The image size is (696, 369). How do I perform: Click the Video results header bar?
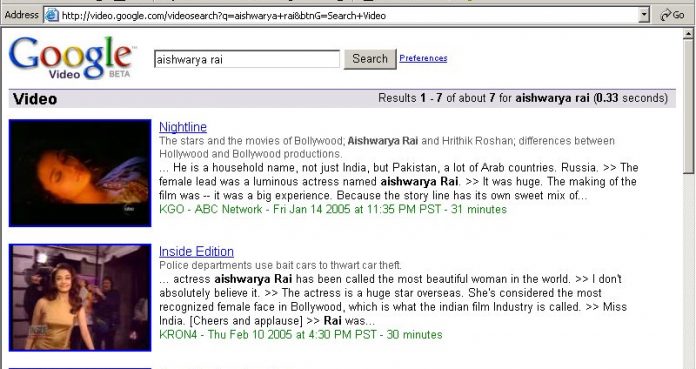[x=342, y=98]
